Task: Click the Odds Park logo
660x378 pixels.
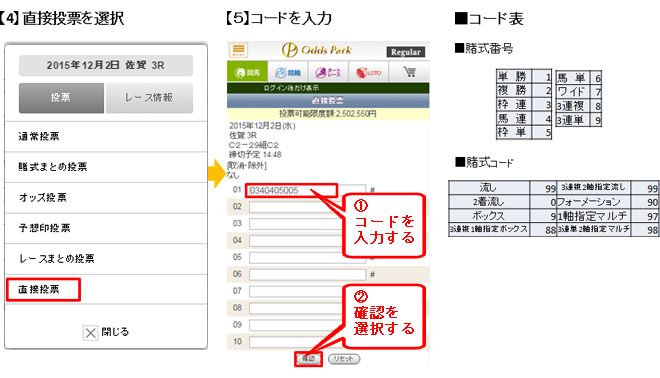Action: 317,50
